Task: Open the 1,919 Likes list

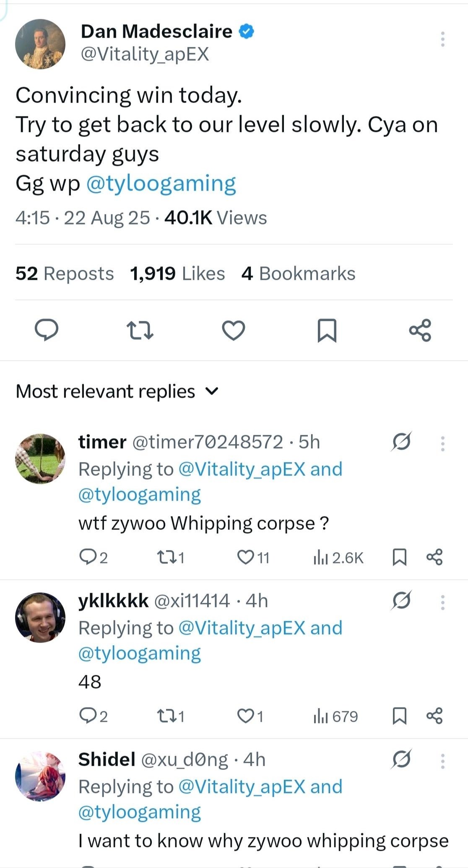Action: 177,274
